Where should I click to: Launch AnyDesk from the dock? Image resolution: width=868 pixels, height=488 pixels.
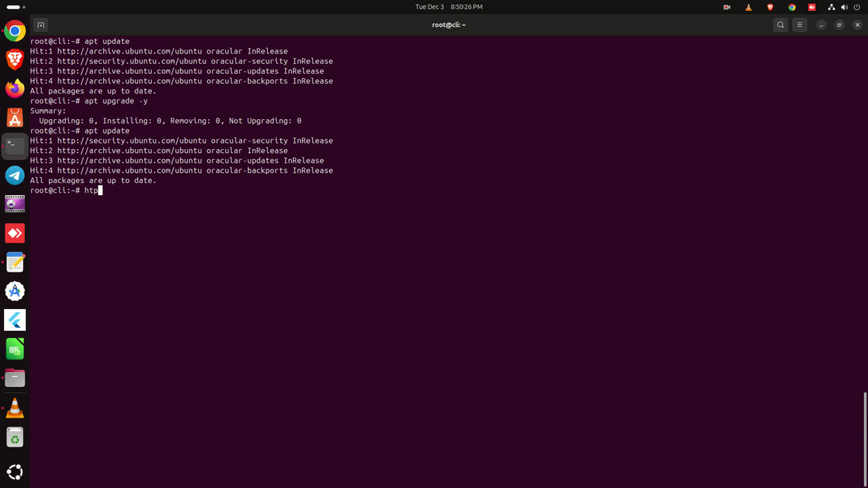pos(15,233)
